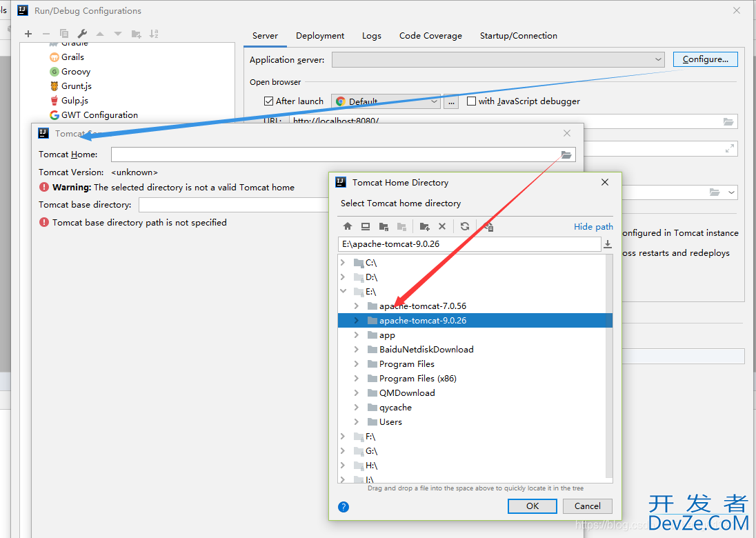Cancel the Tomcat Home Directory dialog

[587, 506]
